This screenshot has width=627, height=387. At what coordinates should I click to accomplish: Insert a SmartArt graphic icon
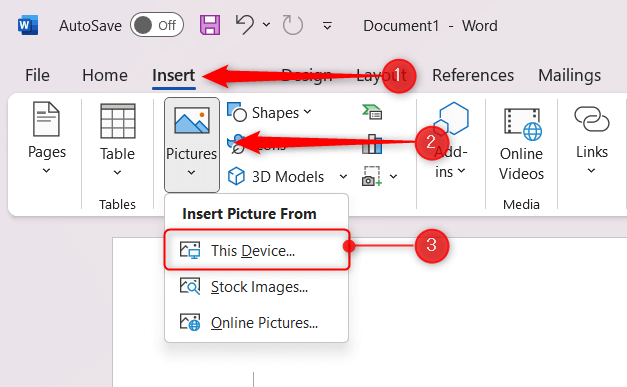(x=372, y=112)
